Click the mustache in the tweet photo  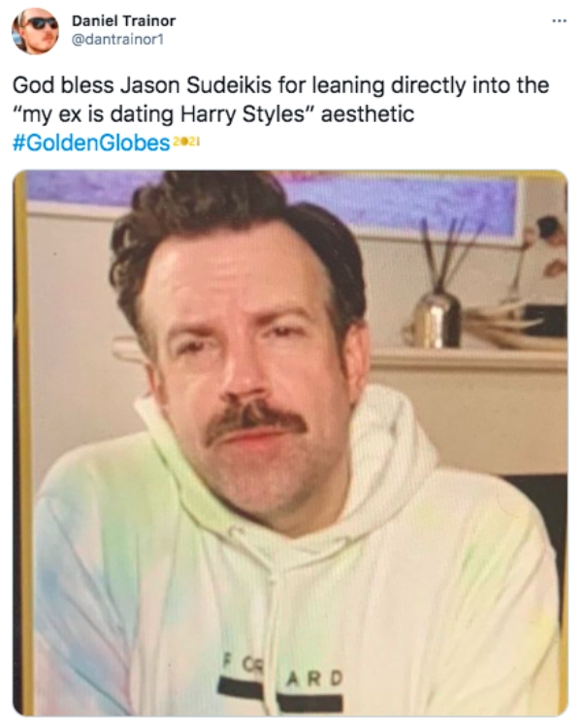pos(256,421)
